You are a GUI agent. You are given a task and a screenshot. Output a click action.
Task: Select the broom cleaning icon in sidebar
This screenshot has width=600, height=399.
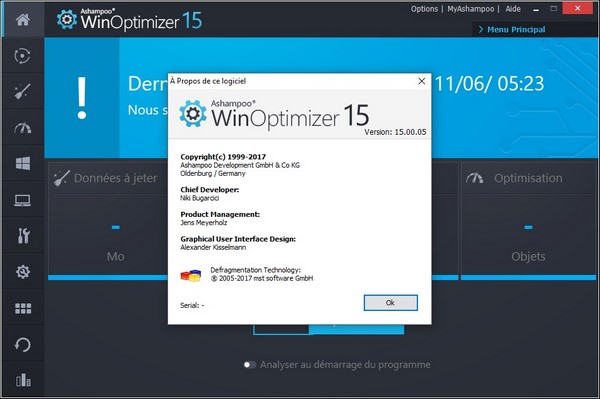23,91
